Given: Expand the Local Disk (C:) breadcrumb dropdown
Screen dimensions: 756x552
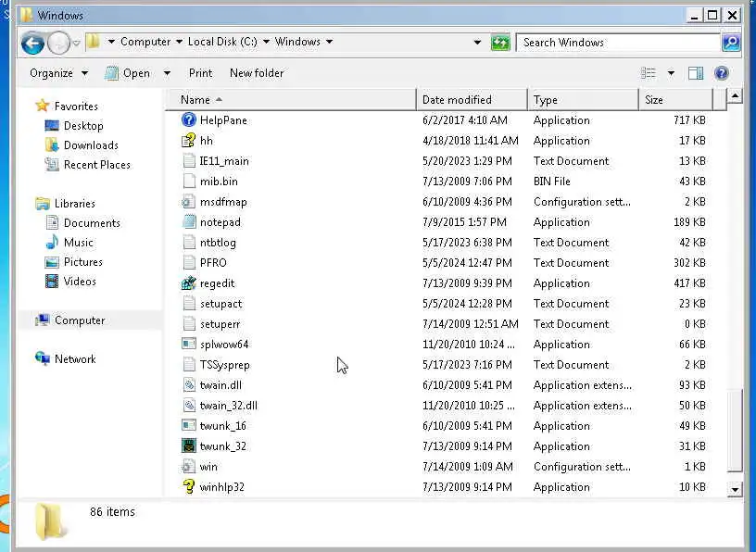Looking at the screenshot, I should pyautogui.click(x=266, y=42).
